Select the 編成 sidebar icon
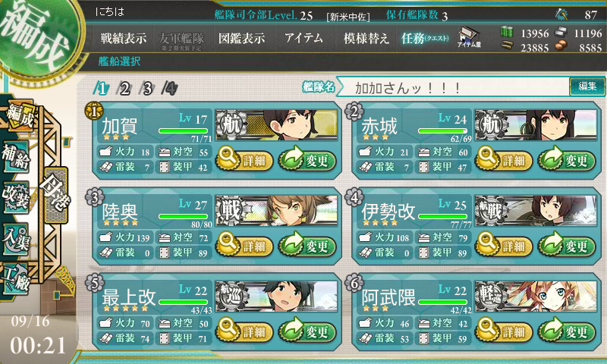The height and width of the screenshot is (364, 607). tap(18, 116)
